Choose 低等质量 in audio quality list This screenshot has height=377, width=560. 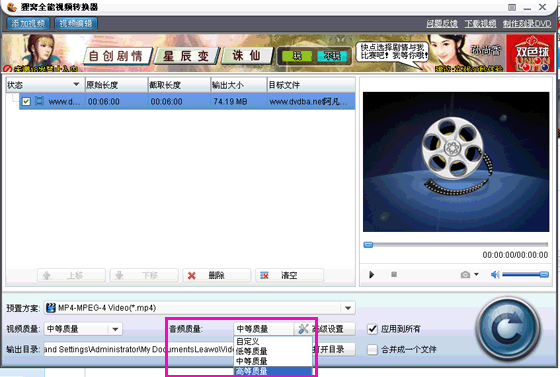(x=273, y=351)
